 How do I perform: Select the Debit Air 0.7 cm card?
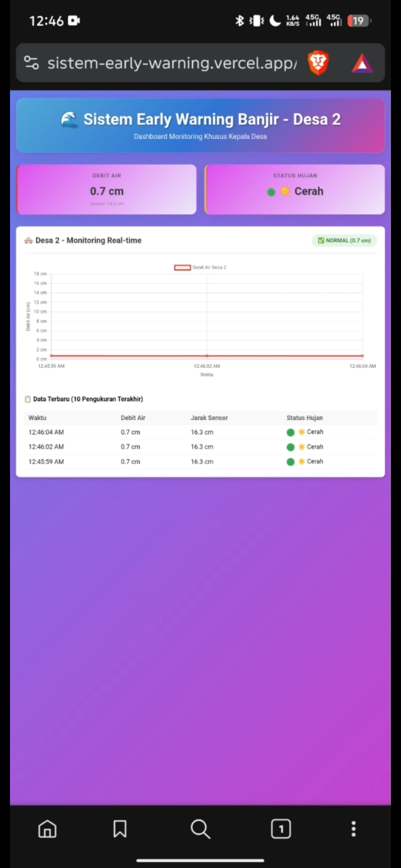pos(107,190)
